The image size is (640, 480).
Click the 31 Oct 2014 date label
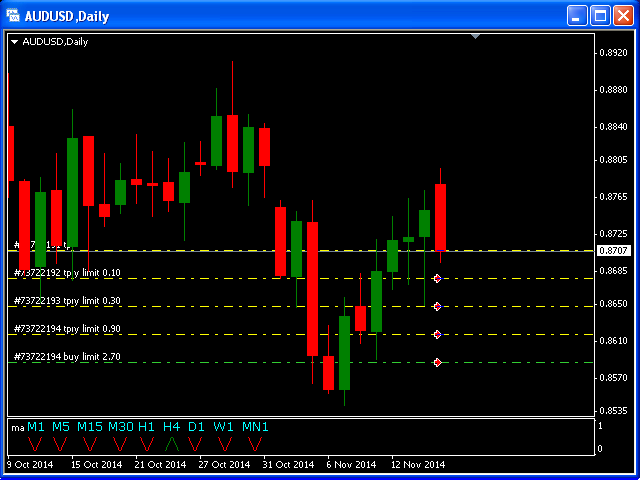[x=289, y=464]
